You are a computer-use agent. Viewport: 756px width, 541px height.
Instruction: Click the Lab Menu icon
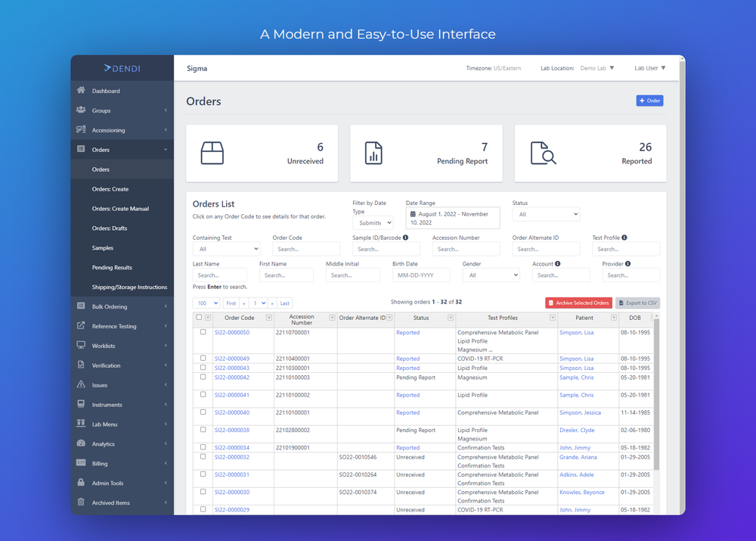click(x=81, y=424)
